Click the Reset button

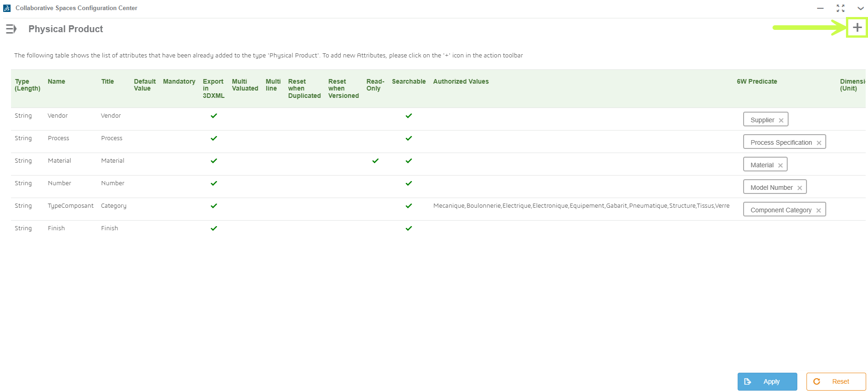[x=836, y=381]
